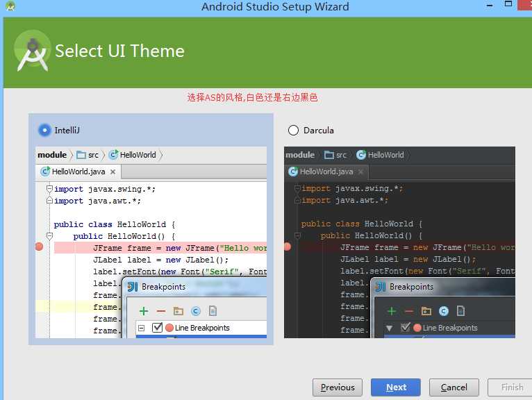The width and height of the screenshot is (532, 400).
Task: Click the folder group icon in light Breakpoints preview
Action: click(x=178, y=311)
